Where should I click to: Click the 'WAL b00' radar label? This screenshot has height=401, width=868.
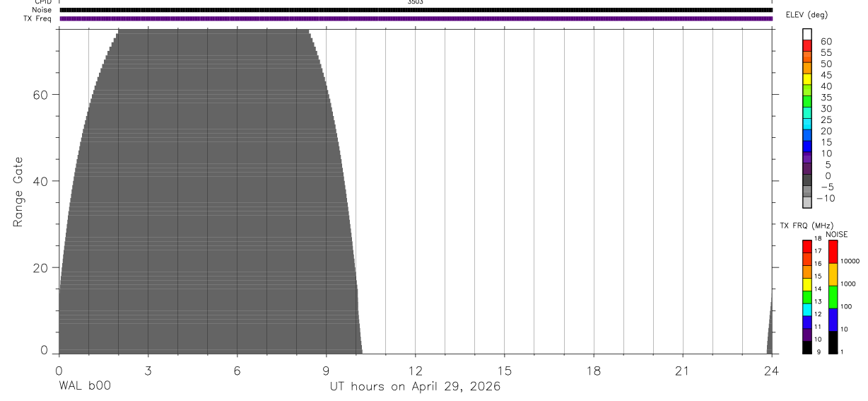pyautogui.click(x=85, y=386)
